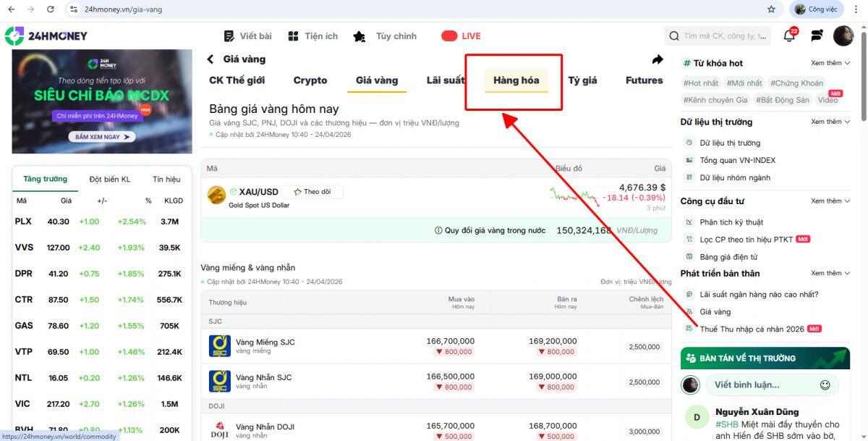Open Viết bài from the top menu
Screen dimensions: 868x441
click(247, 36)
